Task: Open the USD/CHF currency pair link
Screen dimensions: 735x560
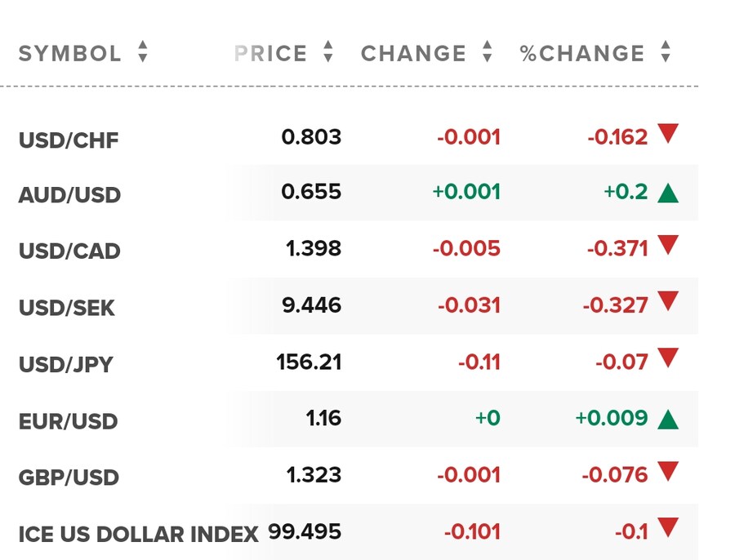Action: [69, 140]
